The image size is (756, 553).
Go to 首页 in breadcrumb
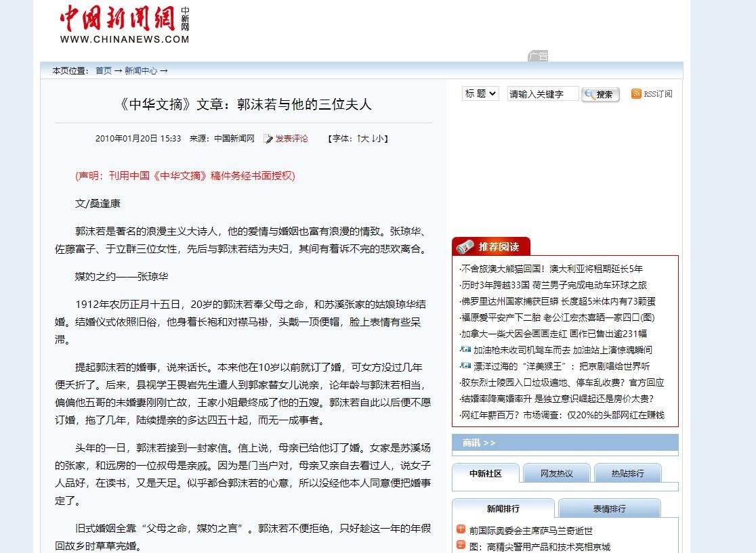[x=103, y=71]
